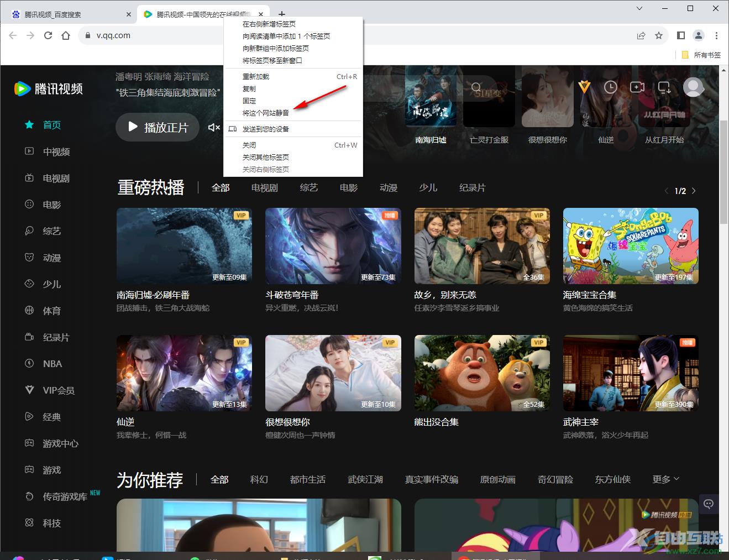Open the 所有书签 bookmarks folder
The height and width of the screenshot is (560, 729).
pyautogui.click(x=701, y=55)
